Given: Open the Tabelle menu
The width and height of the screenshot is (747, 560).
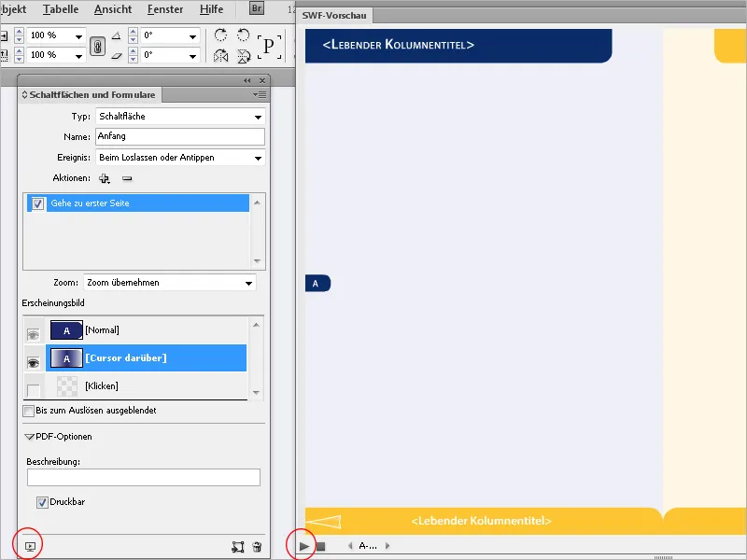Looking at the screenshot, I should click(x=61, y=9).
